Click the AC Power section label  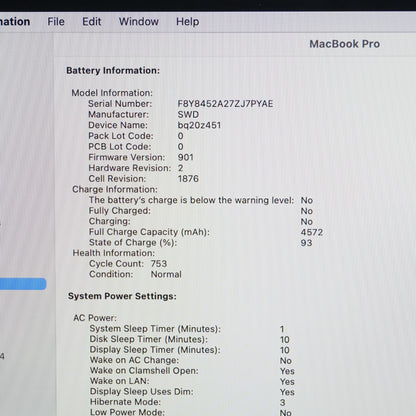pos(95,318)
